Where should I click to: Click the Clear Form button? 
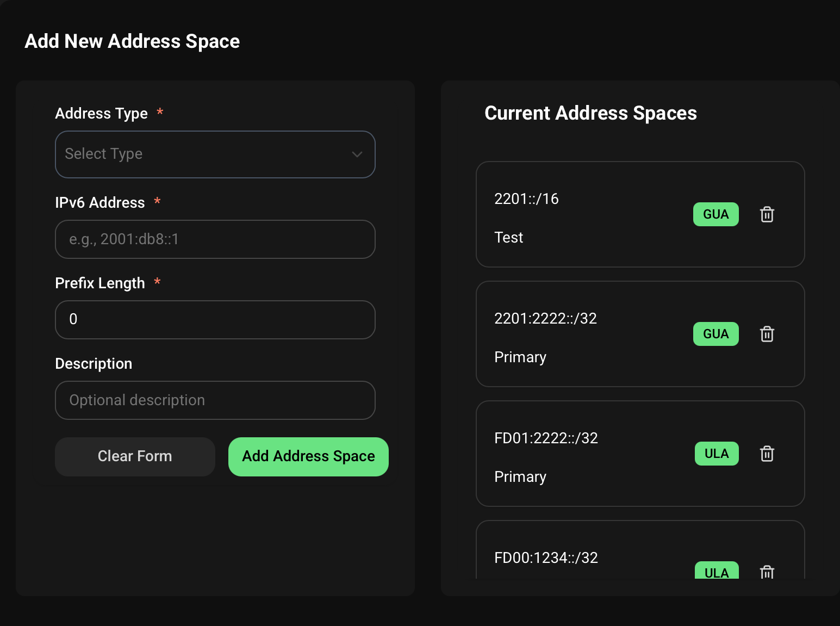tap(135, 457)
